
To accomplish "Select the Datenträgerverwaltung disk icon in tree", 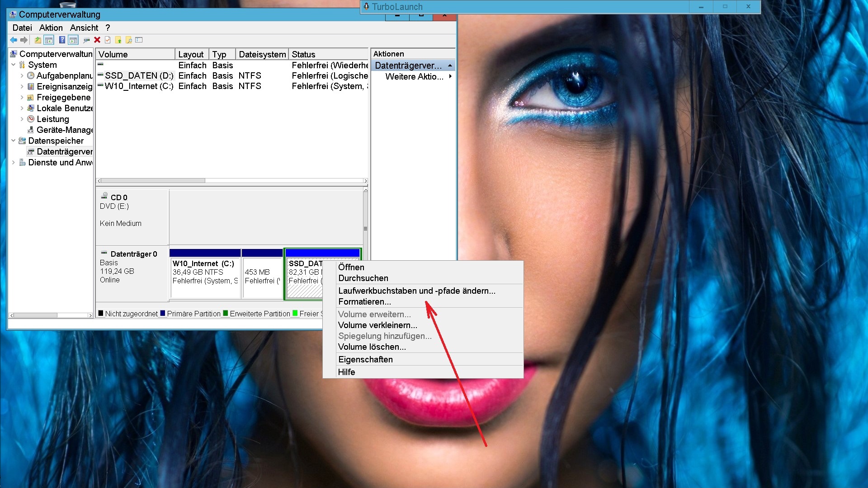I will point(31,152).
